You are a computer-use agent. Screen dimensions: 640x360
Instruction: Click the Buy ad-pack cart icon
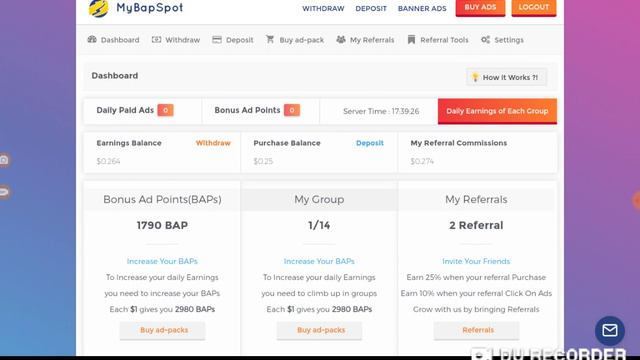pos(270,39)
